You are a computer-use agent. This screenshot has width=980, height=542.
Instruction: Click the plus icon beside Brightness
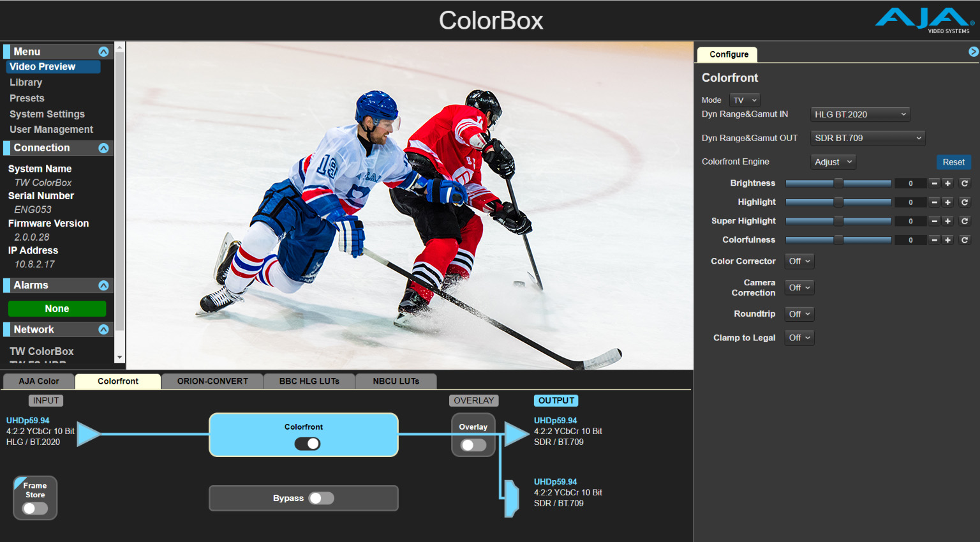948,183
